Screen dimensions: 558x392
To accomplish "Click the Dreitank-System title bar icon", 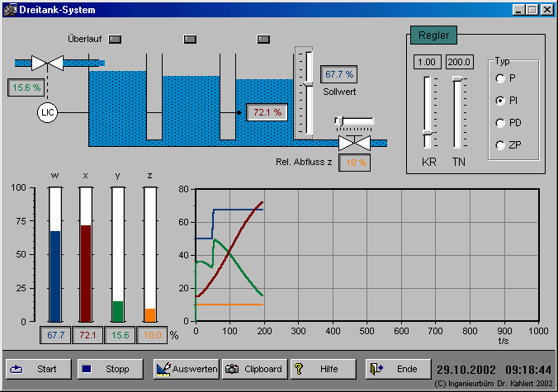I will 9,10.
